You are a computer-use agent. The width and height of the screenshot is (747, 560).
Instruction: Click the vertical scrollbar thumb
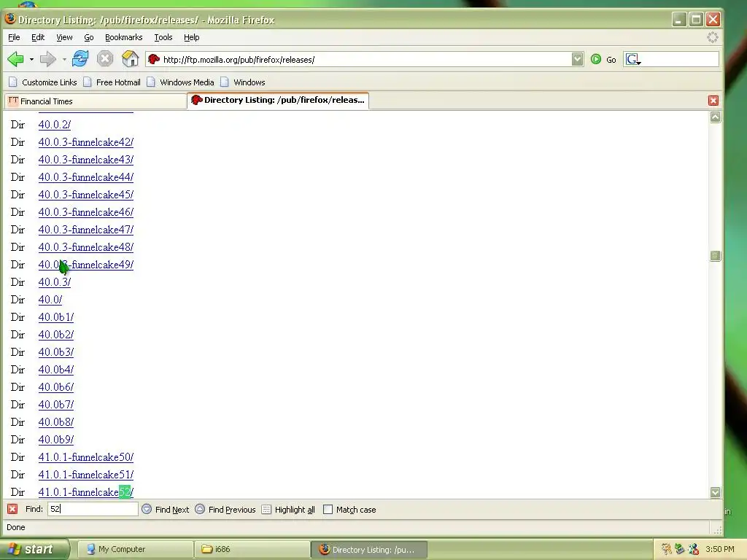[715, 256]
